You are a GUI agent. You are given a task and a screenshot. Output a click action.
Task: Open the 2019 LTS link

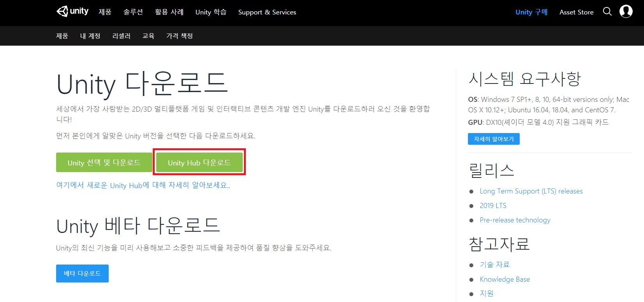pyautogui.click(x=493, y=206)
